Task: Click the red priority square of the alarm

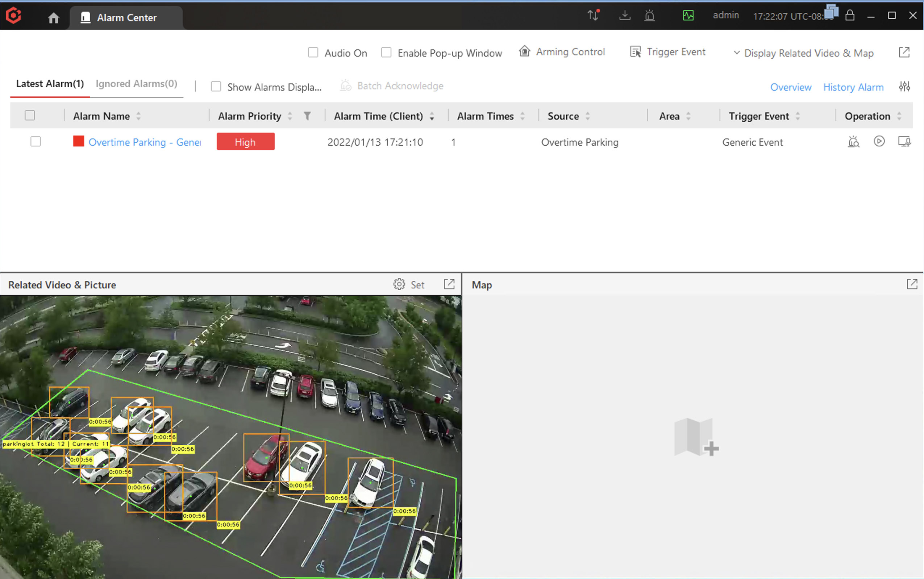Action: (x=79, y=141)
